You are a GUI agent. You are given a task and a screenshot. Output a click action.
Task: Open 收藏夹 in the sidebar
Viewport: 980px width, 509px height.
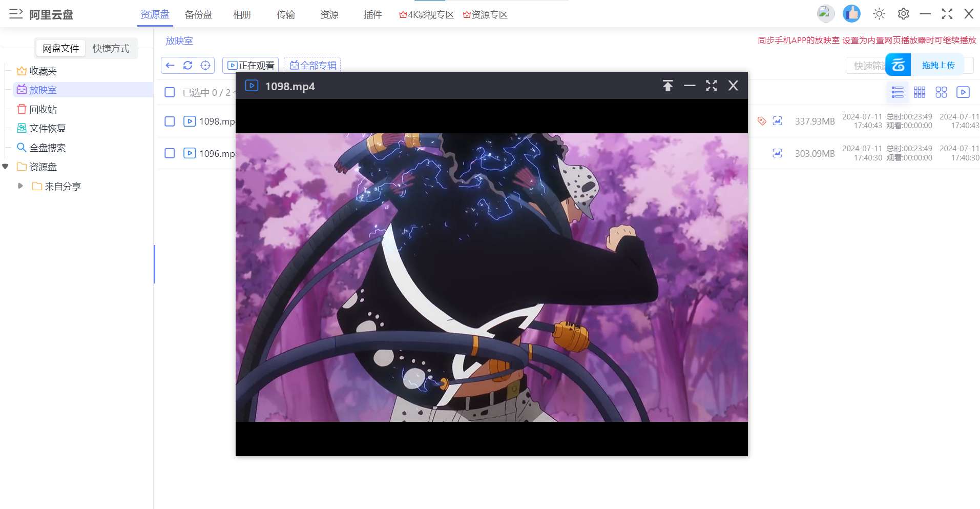[x=43, y=71]
